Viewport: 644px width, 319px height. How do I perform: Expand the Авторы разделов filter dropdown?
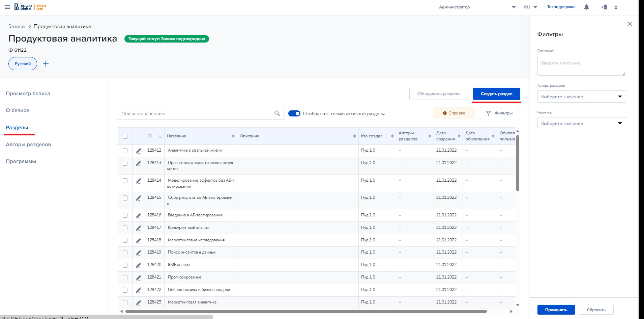coord(581,97)
